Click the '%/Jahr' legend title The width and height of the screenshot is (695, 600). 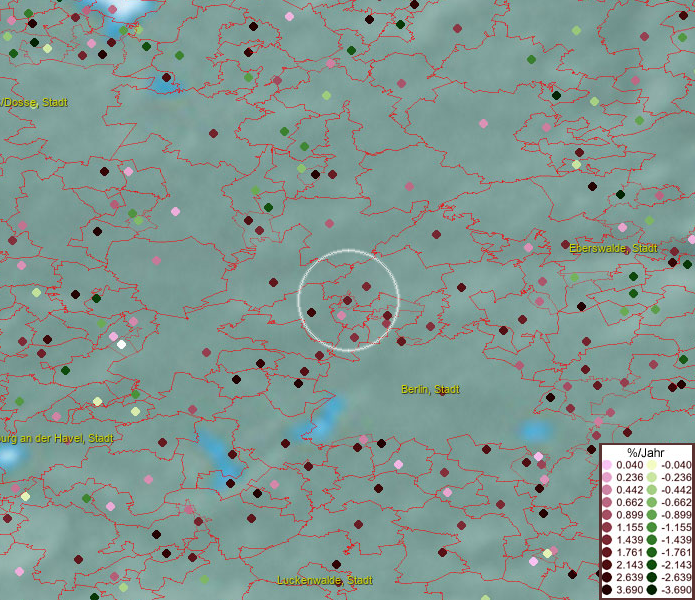646,452
